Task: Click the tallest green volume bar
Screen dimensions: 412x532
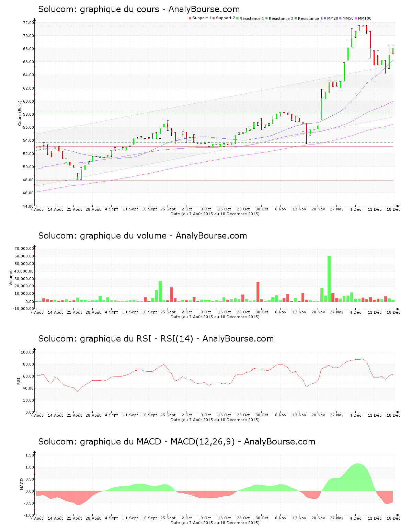Action: click(329, 279)
